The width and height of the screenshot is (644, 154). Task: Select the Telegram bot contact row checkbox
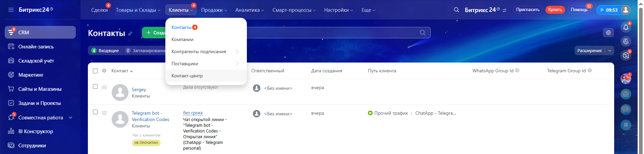tap(95, 112)
